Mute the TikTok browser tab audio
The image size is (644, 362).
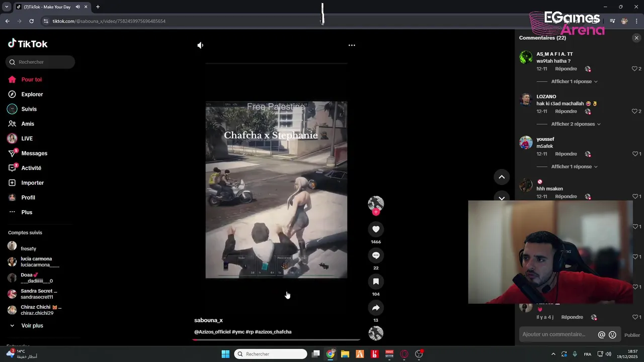77,7
